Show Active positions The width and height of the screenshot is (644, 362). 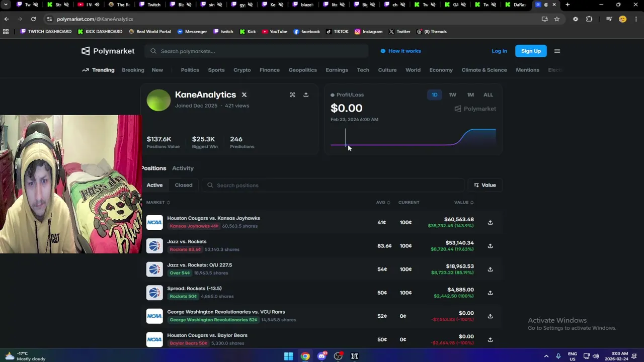(154, 185)
